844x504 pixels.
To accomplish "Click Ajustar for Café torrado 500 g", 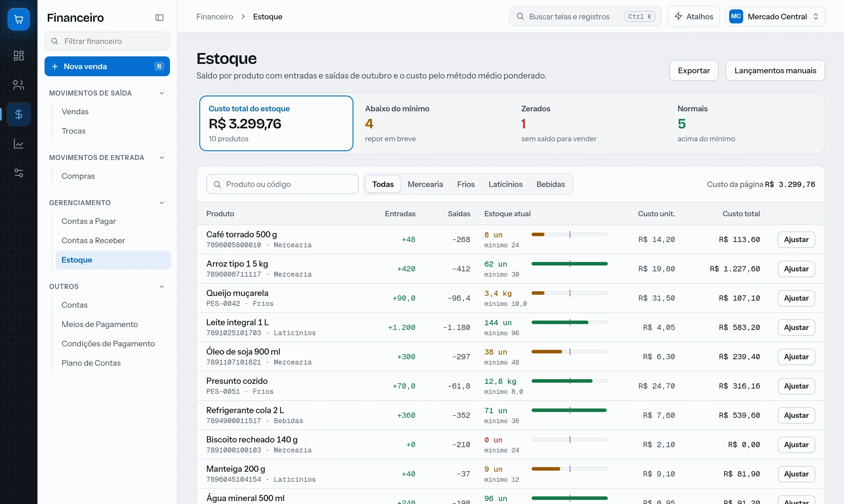I will [796, 239].
